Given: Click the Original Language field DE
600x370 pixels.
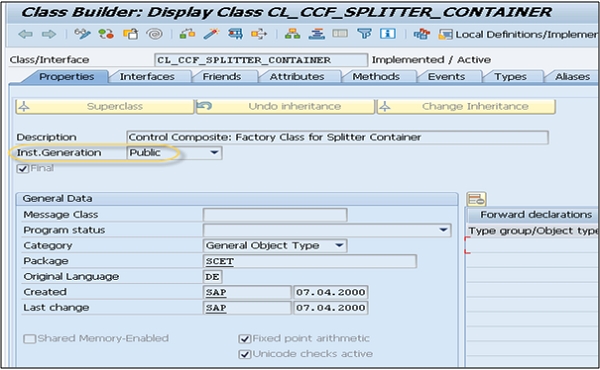Looking at the screenshot, I should click(x=212, y=277).
